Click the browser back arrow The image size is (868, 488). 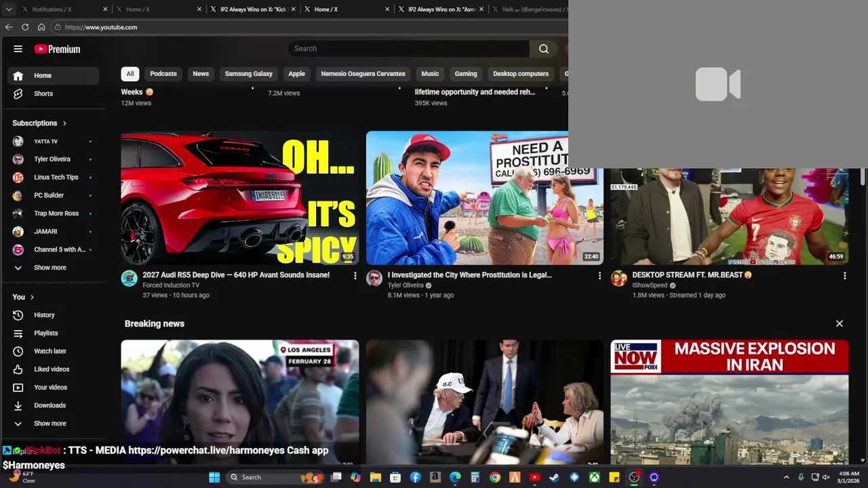click(9, 27)
